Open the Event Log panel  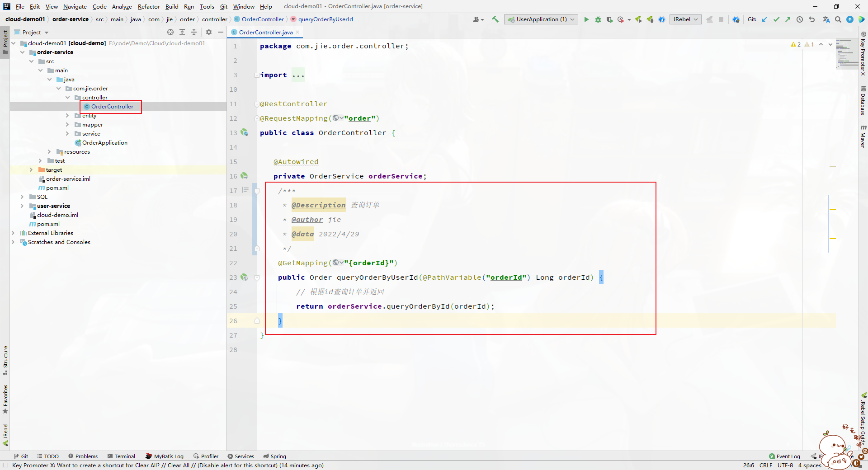click(785, 456)
